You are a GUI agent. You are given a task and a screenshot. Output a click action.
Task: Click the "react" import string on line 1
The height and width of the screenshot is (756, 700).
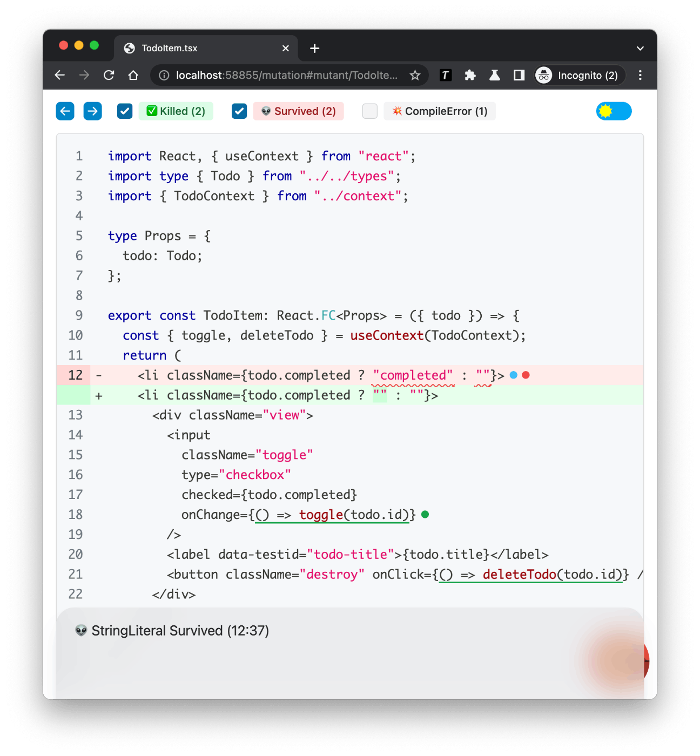[383, 156]
